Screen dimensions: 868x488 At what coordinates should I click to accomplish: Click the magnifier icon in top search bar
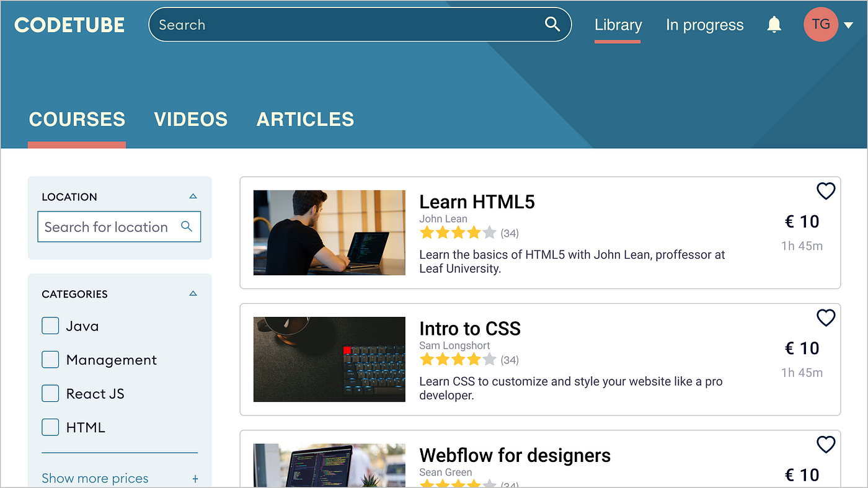coord(552,24)
